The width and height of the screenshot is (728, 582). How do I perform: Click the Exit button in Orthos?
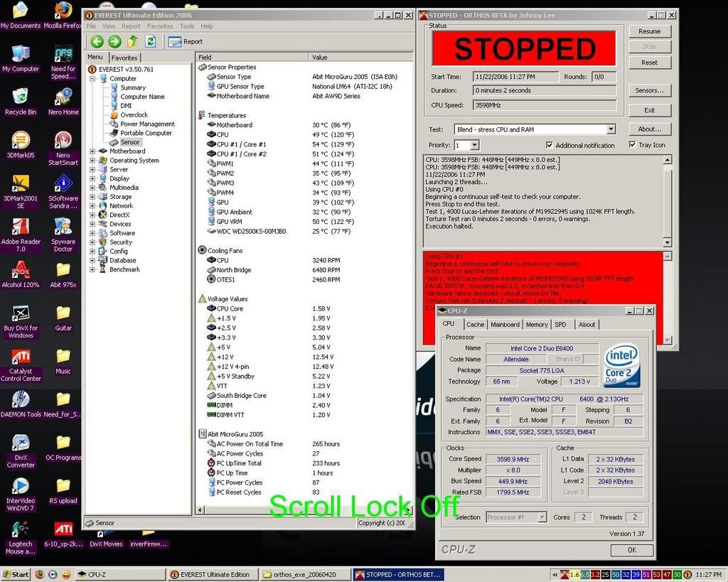[x=650, y=110]
